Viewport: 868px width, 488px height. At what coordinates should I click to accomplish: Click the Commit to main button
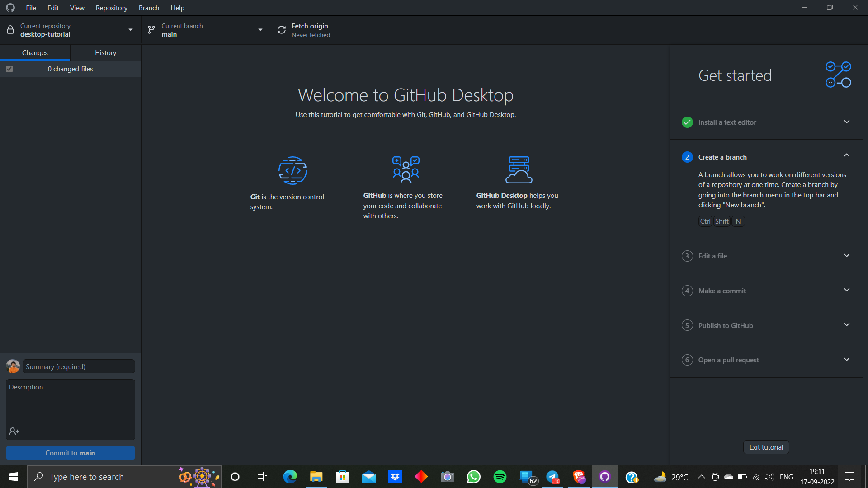click(70, 453)
